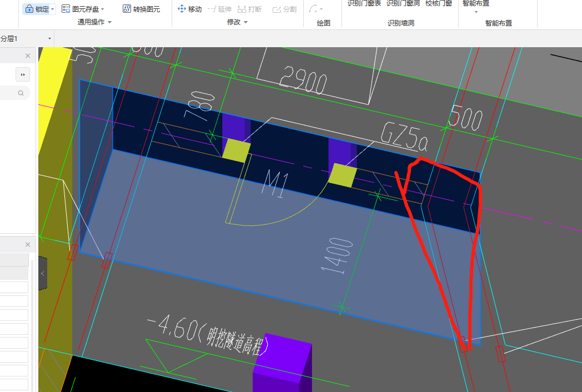This screenshot has width=582, height=392.
Task: Click the GZ5a column label
Action: 405,137
